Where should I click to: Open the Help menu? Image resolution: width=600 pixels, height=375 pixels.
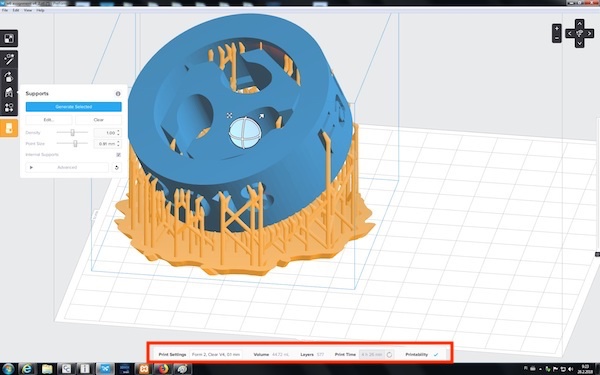coord(40,10)
